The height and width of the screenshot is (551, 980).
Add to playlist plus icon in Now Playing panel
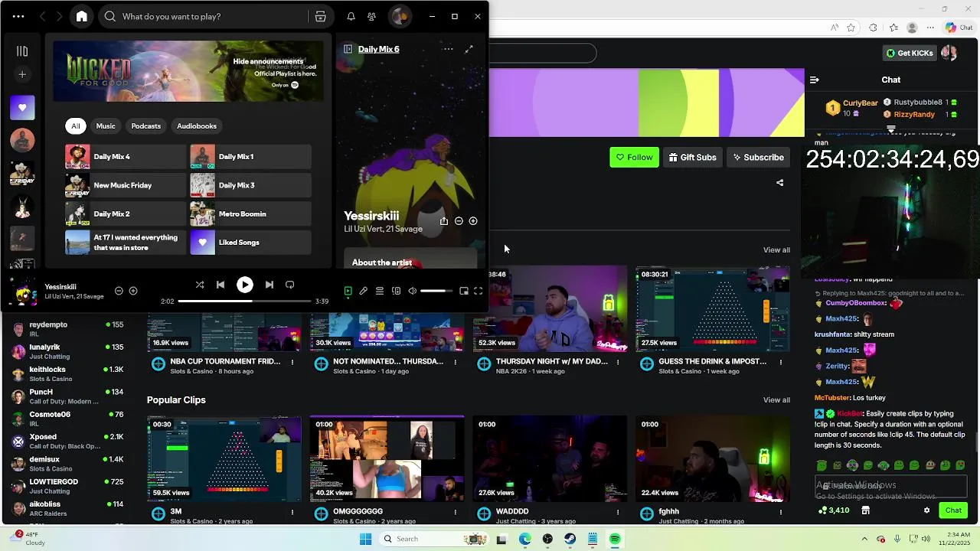(x=473, y=221)
